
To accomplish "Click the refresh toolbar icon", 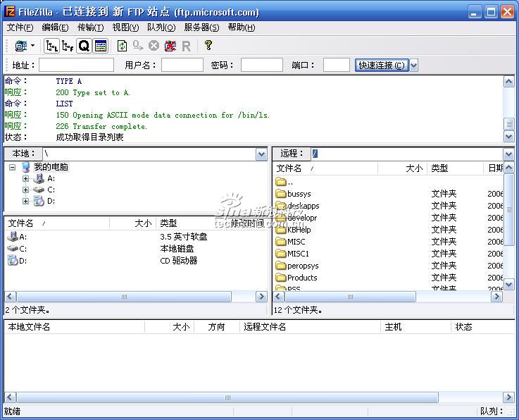I will (122, 46).
